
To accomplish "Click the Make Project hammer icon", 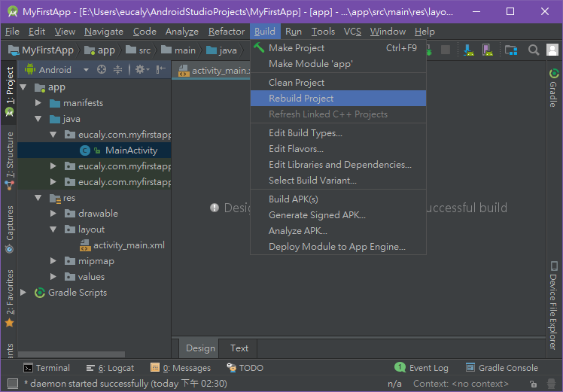I will click(x=259, y=47).
